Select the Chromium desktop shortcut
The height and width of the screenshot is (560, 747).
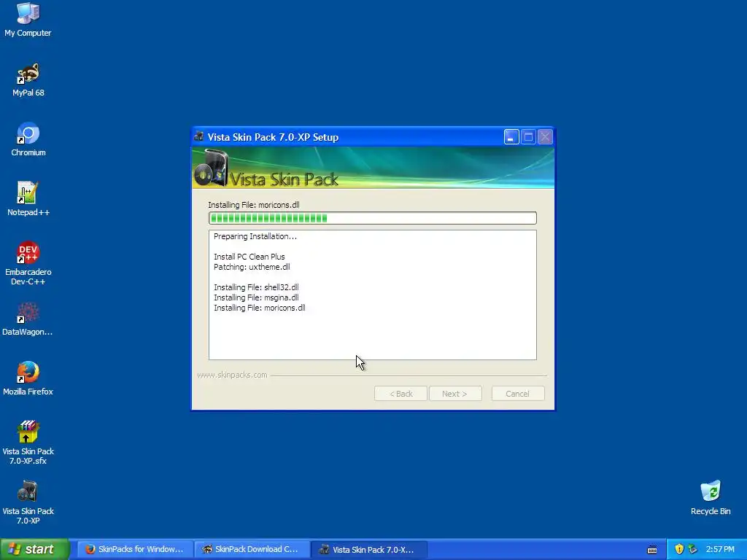click(x=28, y=139)
